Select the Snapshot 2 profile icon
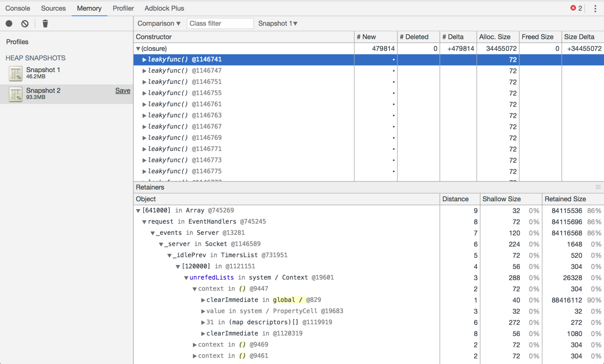The image size is (604, 364). tap(16, 94)
